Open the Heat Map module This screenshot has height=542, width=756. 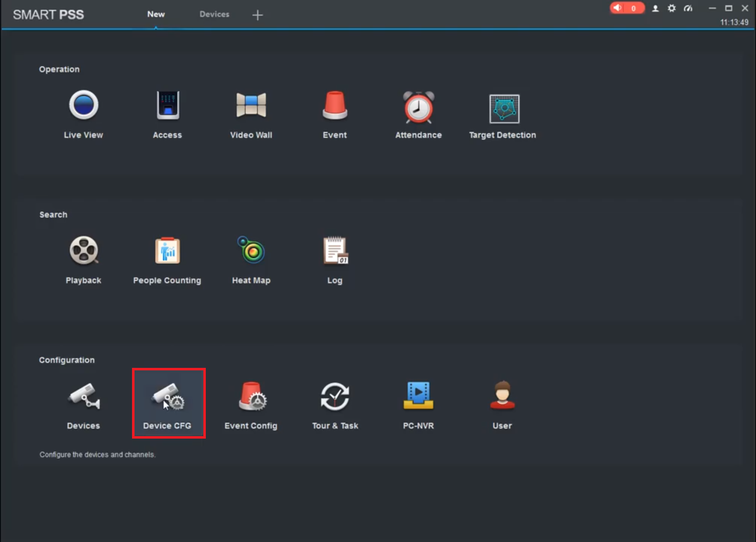click(x=251, y=259)
